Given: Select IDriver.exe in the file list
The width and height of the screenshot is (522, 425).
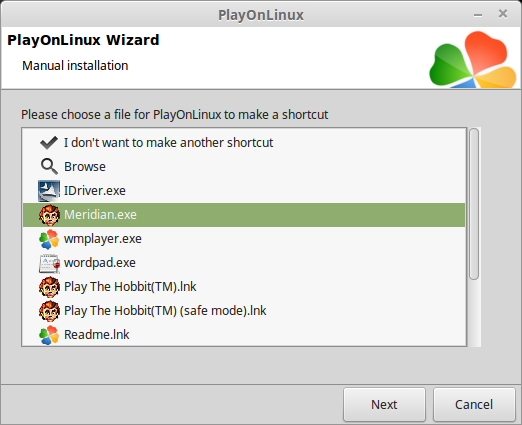Looking at the screenshot, I should pos(95,191).
